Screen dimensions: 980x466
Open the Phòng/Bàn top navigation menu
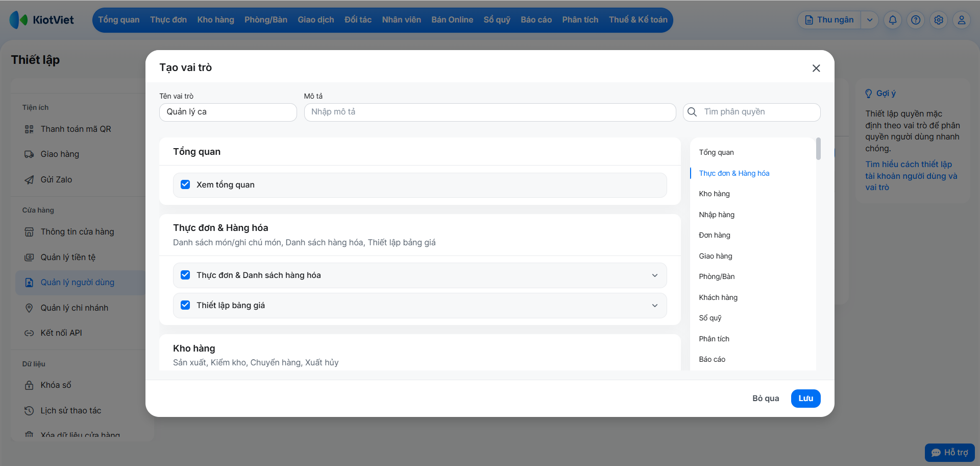266,20
